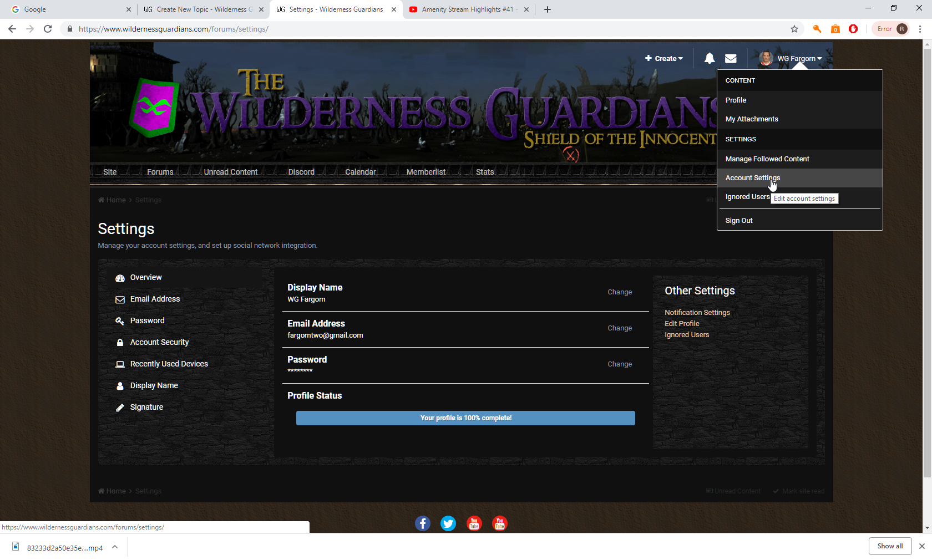This screenshot has width=932, height=560.
Task: Expand the downloaded mp4 file options arrow
Action: tap(115, 547)
